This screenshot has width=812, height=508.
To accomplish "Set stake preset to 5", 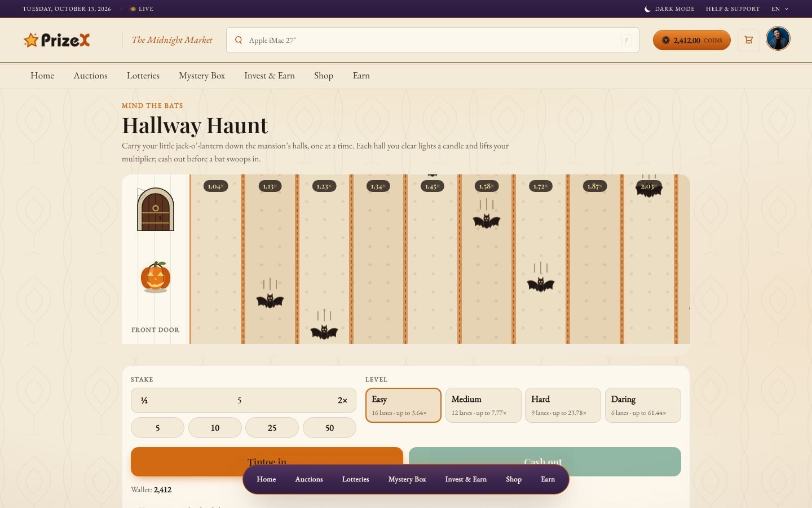I will pyautogui.click(x=157, y=428).
